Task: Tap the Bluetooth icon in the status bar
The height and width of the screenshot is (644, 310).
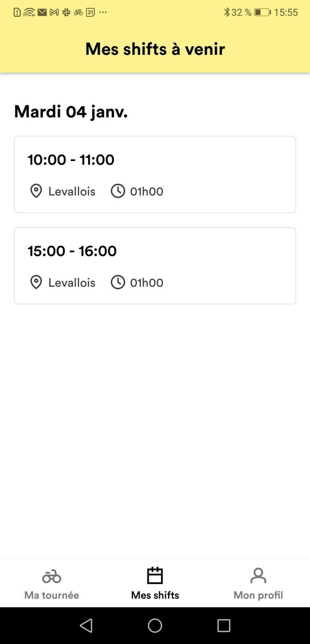Action: pos(226,13)
